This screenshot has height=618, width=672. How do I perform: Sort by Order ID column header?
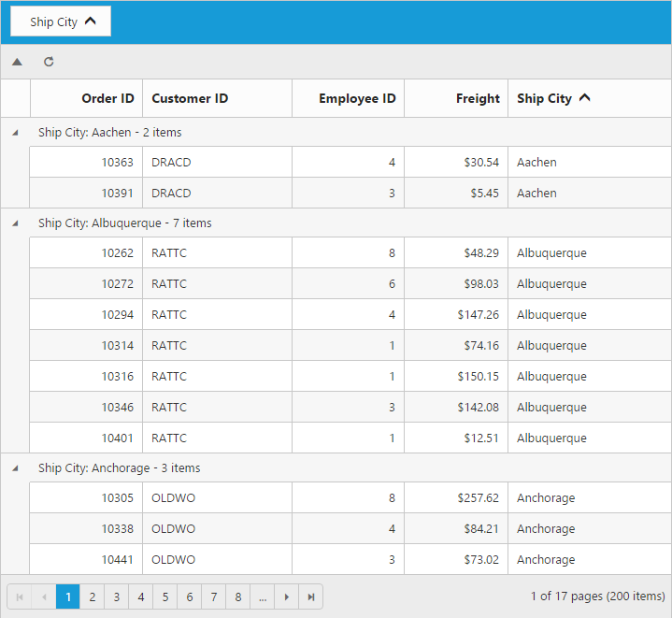point(86,98)
